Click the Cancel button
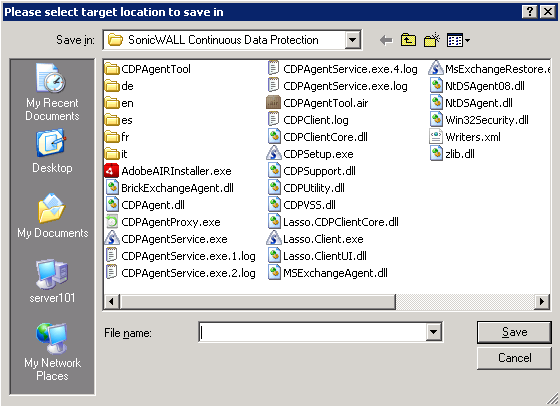Screen dimensions: 560x406 tap(514, 358)
